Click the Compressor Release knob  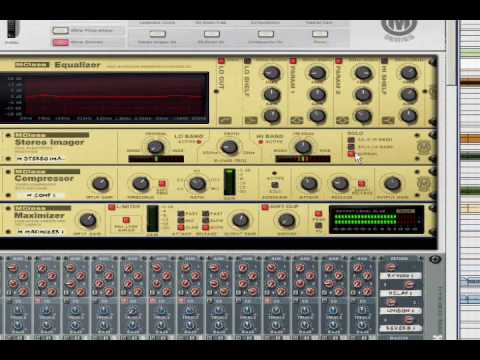tap(340, 184)
